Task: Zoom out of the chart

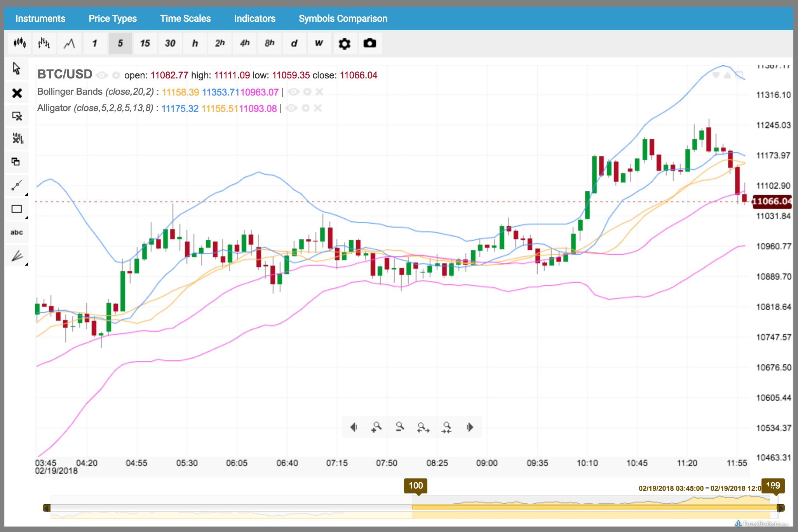Action: 400,427
